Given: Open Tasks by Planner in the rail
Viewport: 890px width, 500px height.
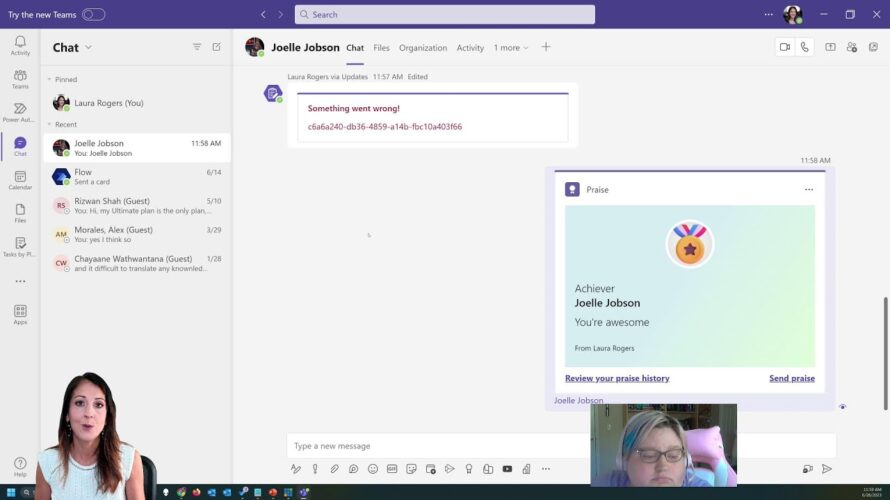Looking at the screenshot, I should (x=20, y=246).
